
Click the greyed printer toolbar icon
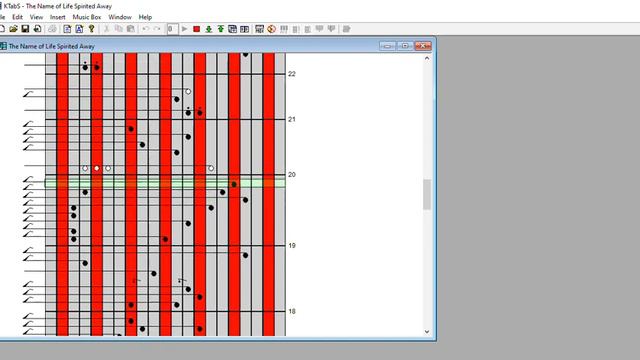click(52, 29)
